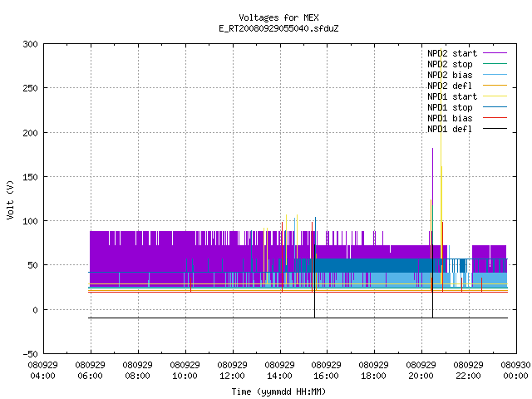The height and width of the screenshot is (399, 532).
Task: Click the orange NPD2 defl legend line
Action: point(495,86)
